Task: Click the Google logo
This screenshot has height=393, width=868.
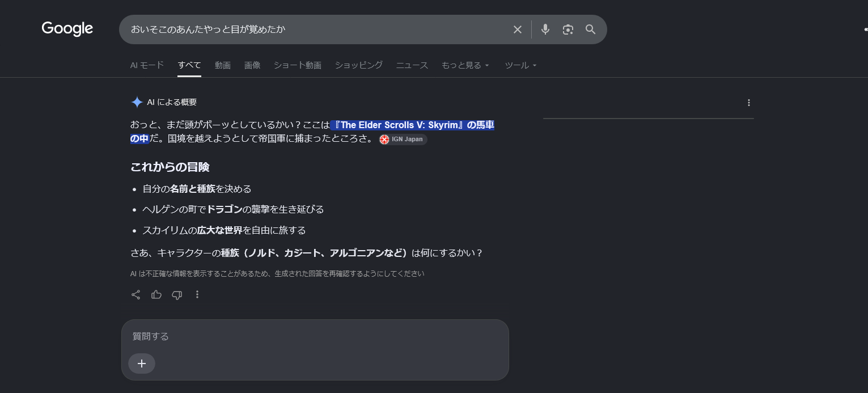Action: 67,29
